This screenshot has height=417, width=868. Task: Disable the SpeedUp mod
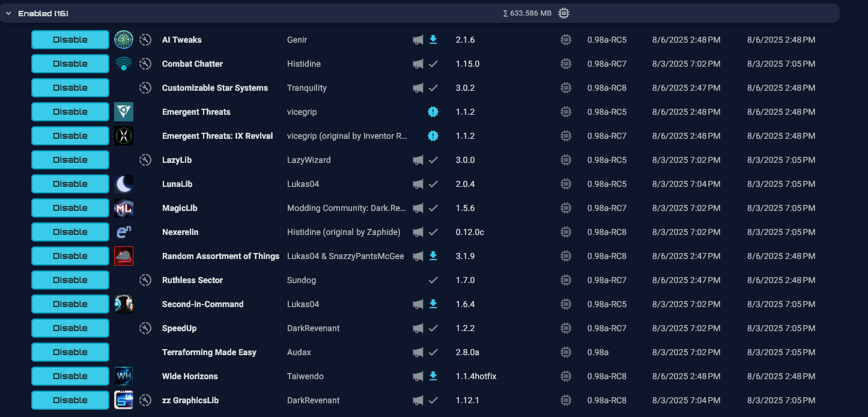coord(70,328)
